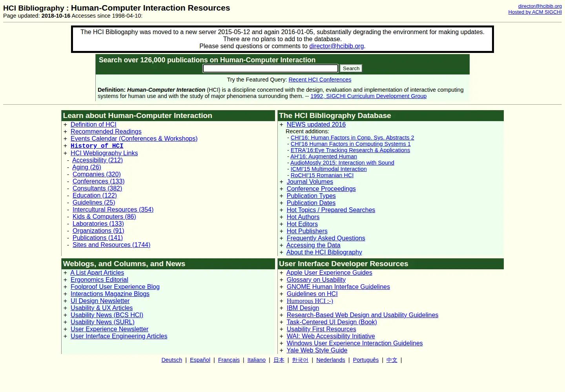The width and height of the screenshot is (565, 392).
Task: Open Interactions Magazine Blogs
Action: click(110, 294)
